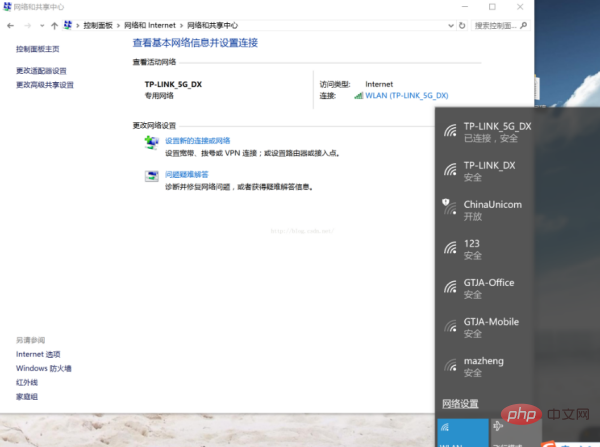Click the Wi-Fi signal icon beside GTJA-Mobile

coord(450,326)
